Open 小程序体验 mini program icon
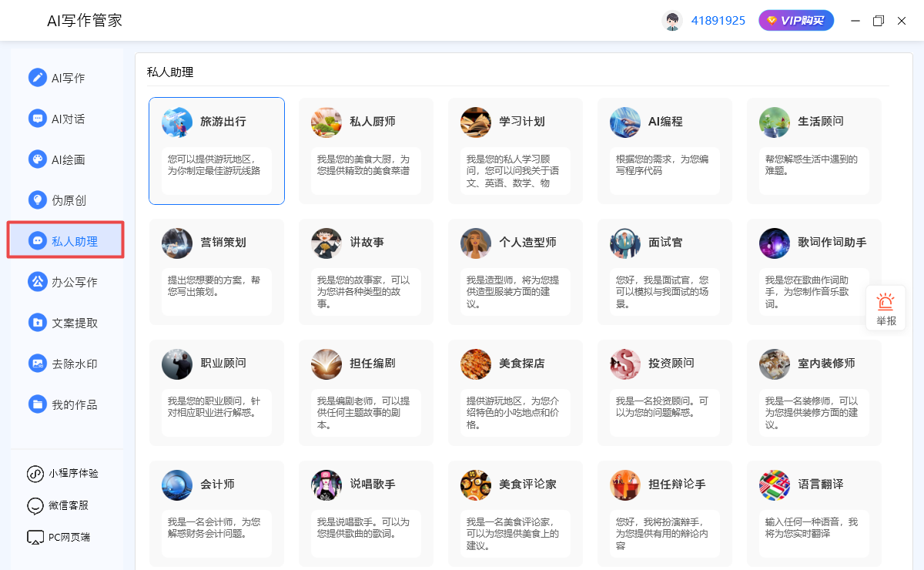This screenshot has width=924, height=570. tap(35, 474)
